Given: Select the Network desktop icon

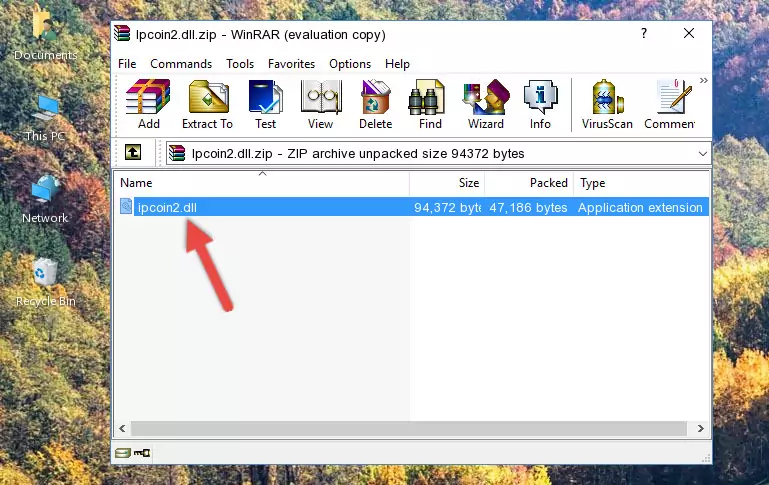Looking at the screenshot, I should (45, 200).
